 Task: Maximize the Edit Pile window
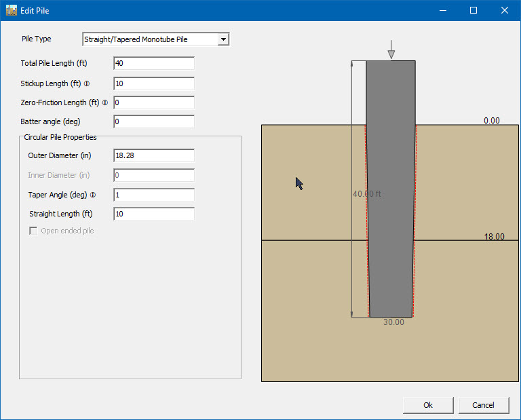(x=474, y=10)
